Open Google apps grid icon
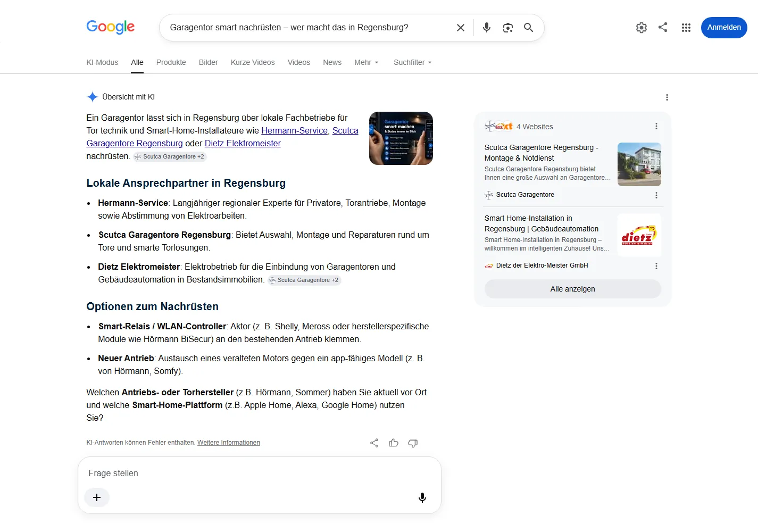Screen dimensions: 766x532 pos(686,28)
